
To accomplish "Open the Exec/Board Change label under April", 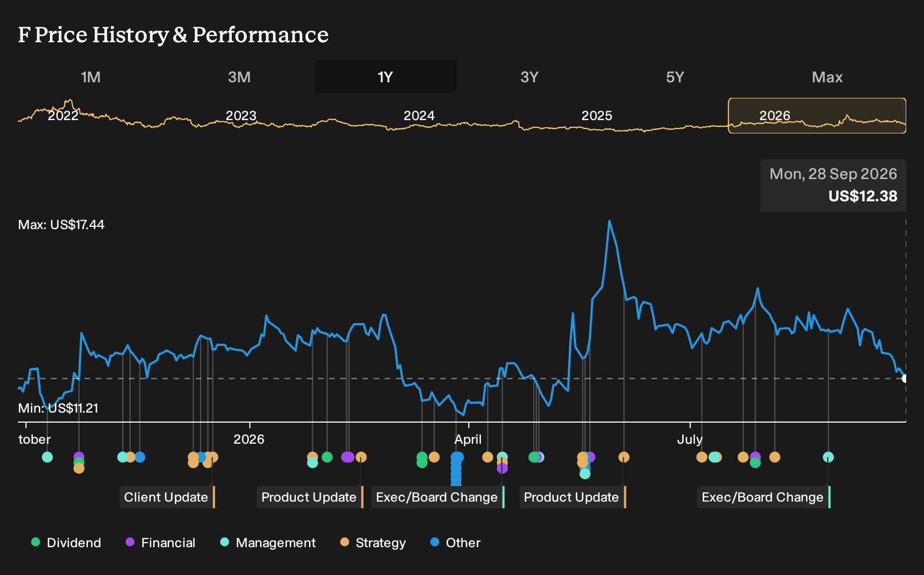I will coord(438,497).
